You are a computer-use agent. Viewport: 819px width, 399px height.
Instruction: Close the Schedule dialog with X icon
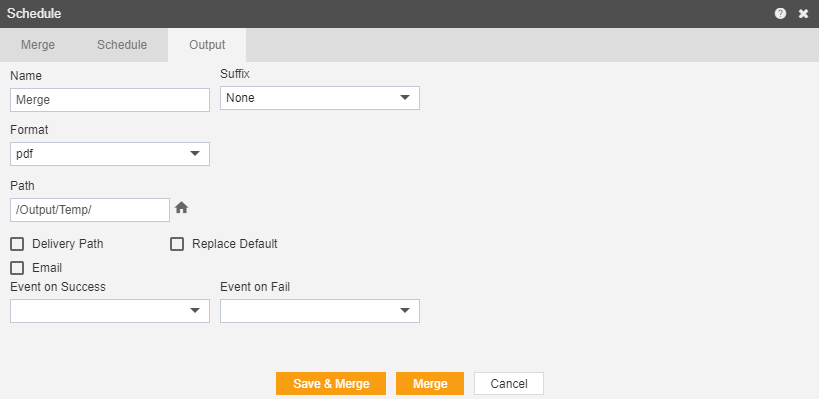pos(803,14)
